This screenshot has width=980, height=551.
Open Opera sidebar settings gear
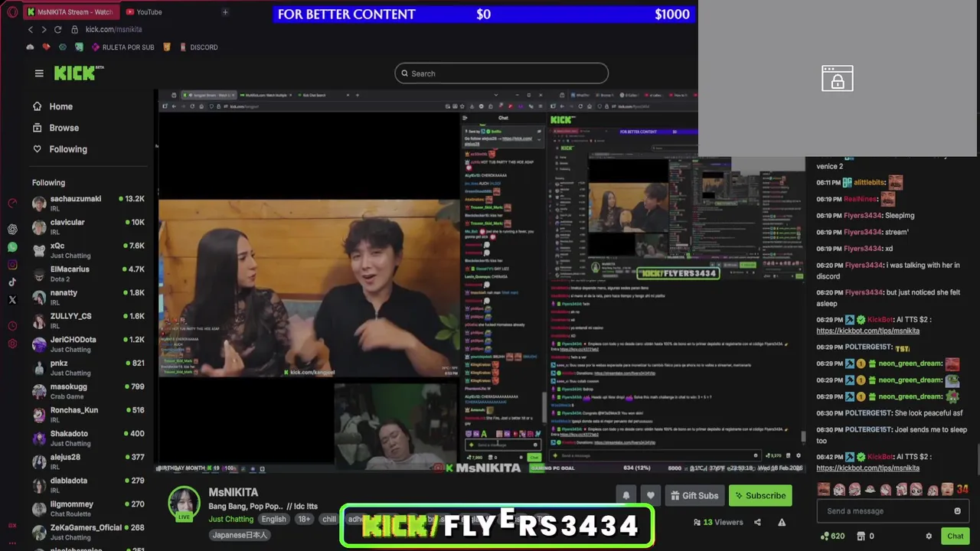tap(12, 344)
